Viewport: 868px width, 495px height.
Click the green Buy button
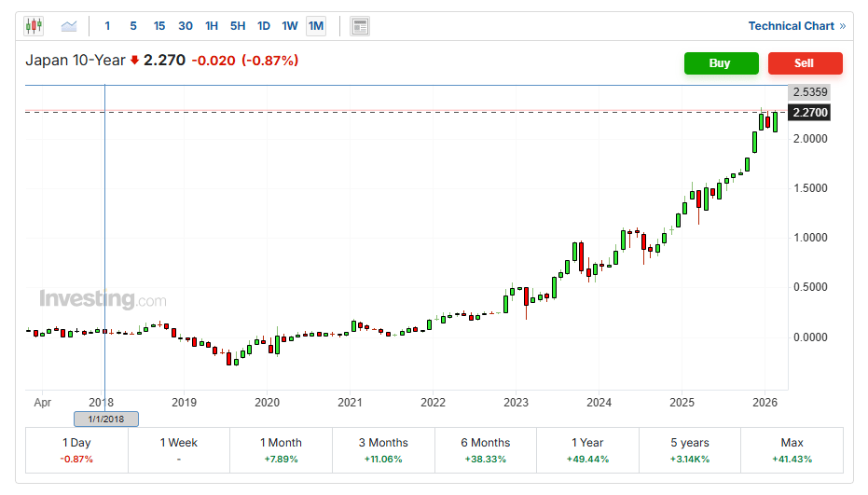tap(722, 63)
